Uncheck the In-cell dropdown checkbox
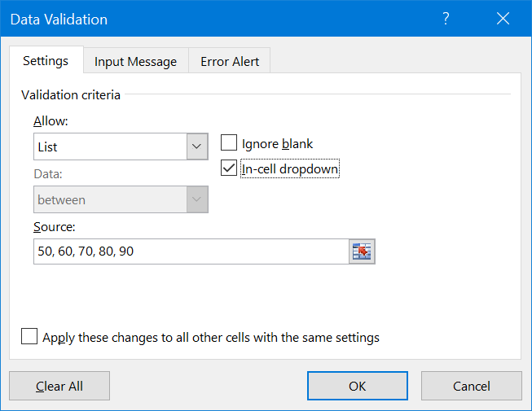The width and height of the screenshot is (532, 411). click(229, 169)
